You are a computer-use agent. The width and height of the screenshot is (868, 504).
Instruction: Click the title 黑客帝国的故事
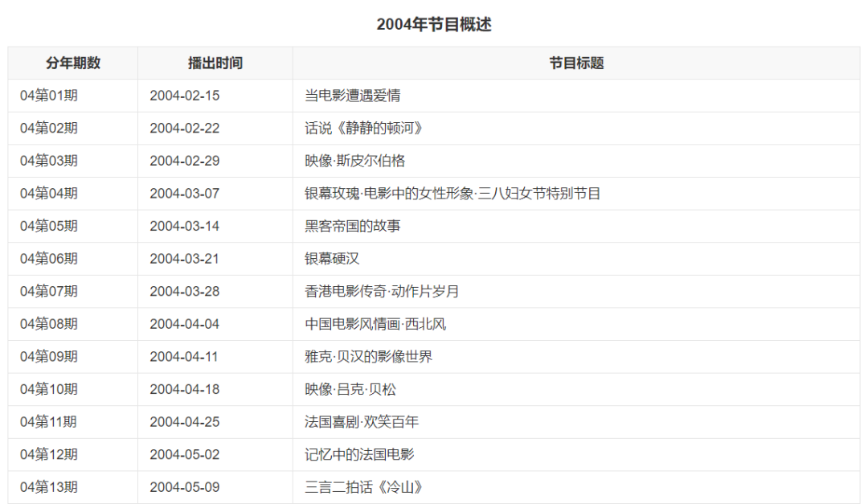[353, 226]
